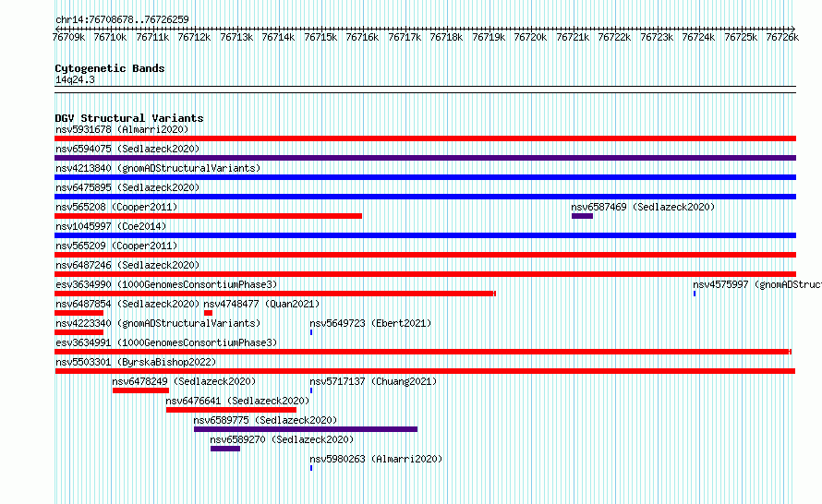Click the blue bar under nsv1045997
This screenshot has width=822, height=504.
click(425, 235)
